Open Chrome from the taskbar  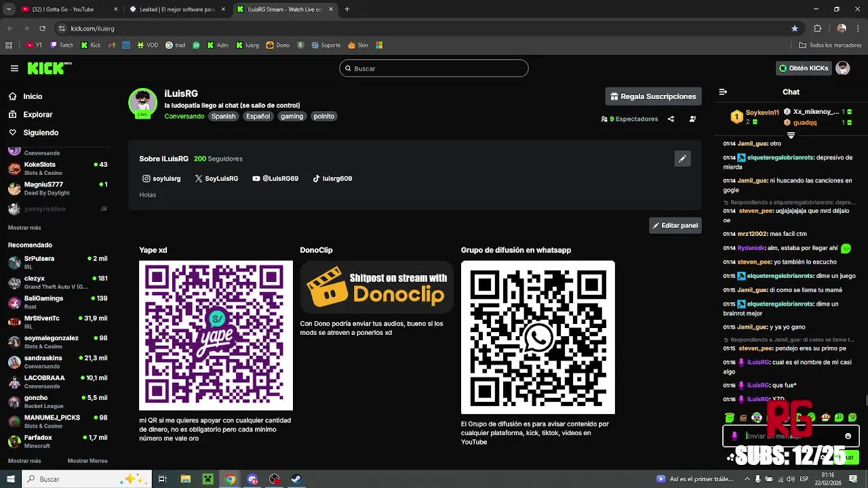pos(230,479)
